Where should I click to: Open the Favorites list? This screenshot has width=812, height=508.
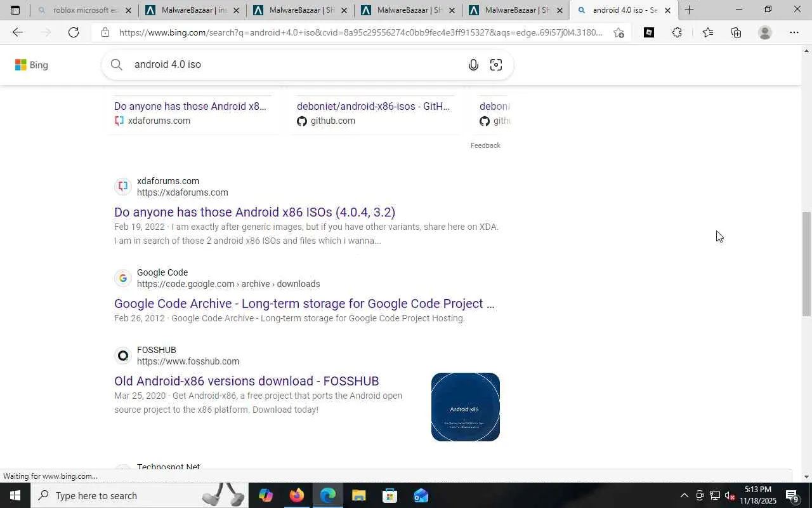coord(708,32)
